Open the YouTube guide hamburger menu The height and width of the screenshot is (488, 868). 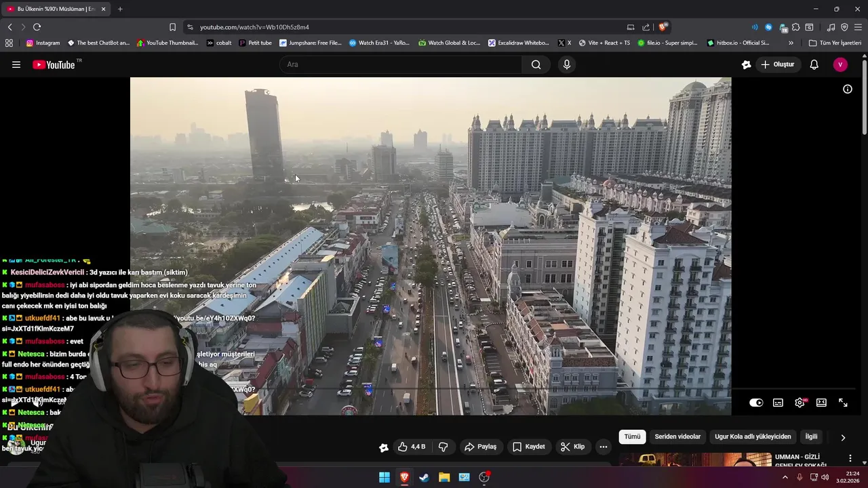(x=16, y=64)
